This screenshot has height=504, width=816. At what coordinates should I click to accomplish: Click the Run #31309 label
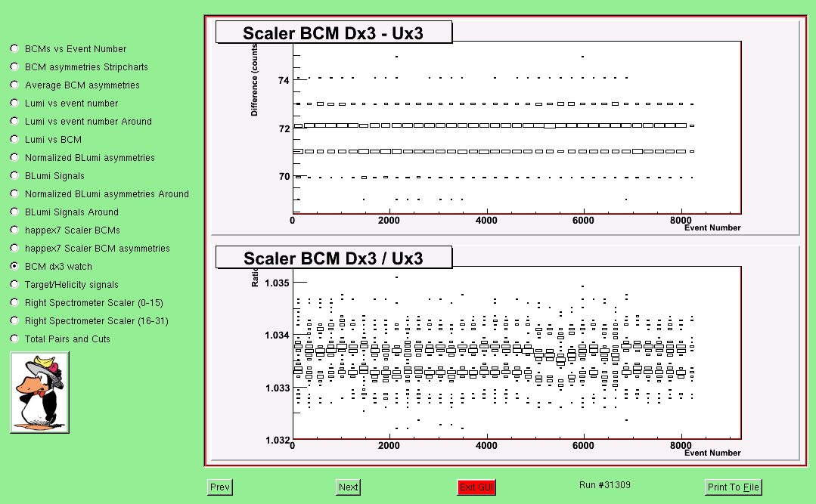click(605, 485)
